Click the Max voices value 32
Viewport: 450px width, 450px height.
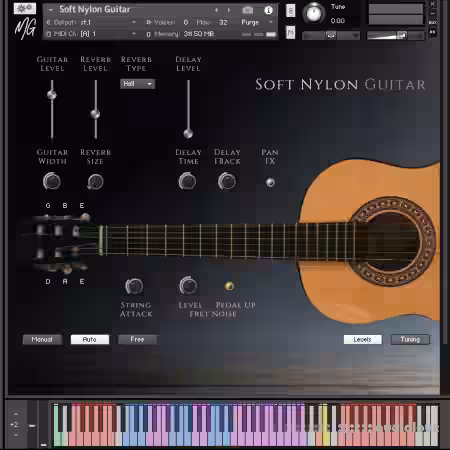(x=223, y=22)
